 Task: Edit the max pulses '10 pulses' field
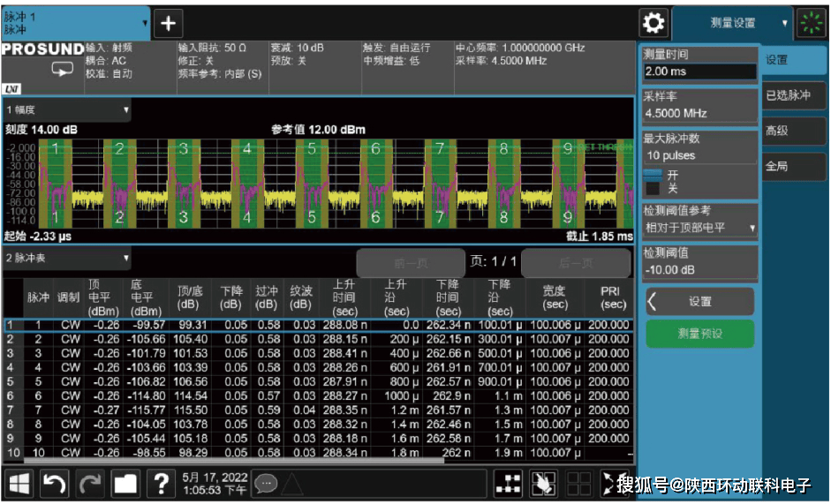[699, 155]
